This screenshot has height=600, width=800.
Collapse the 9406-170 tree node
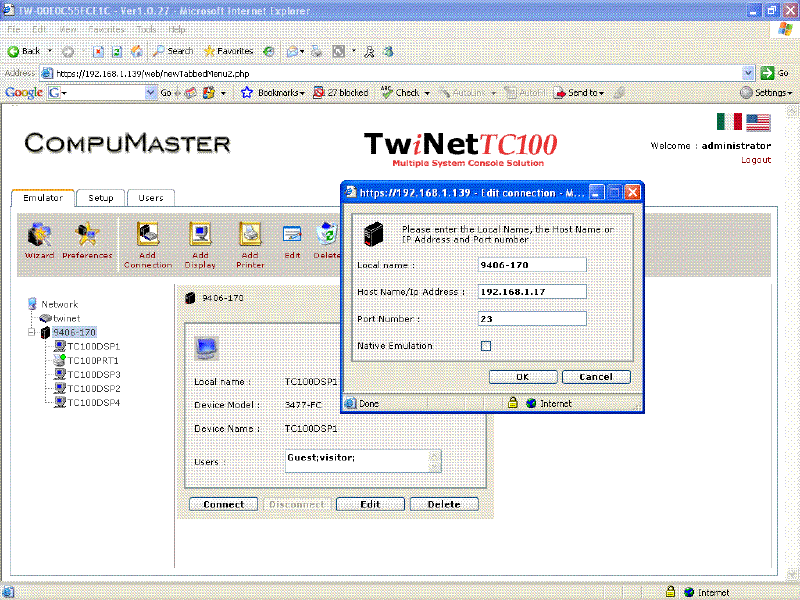click(x=32, y=332)
